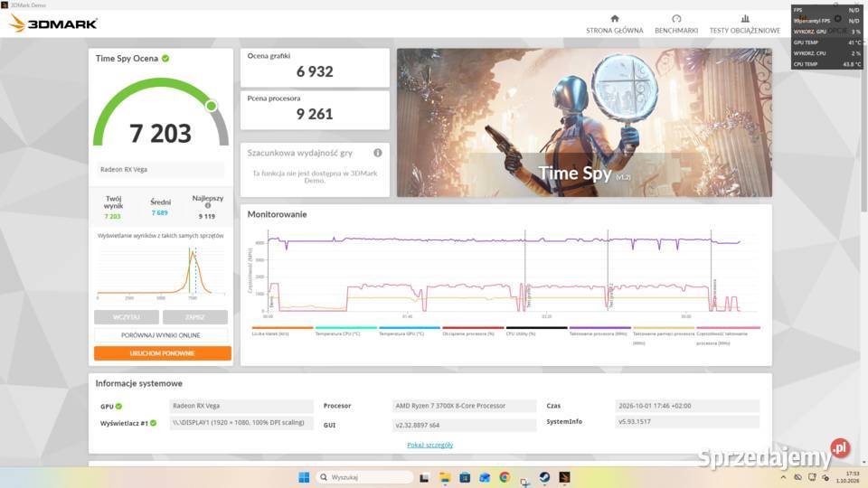Image resolution: width=868 pixels, height=488 pixels.
Task: Click Ocena grafiki value 6 932
Action: [315, 71]
